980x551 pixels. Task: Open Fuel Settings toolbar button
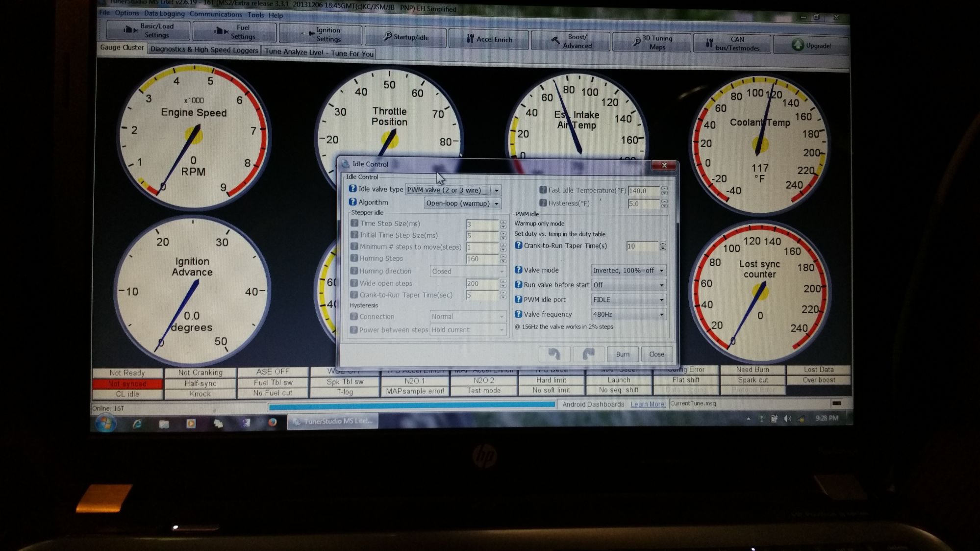(234, 31)
